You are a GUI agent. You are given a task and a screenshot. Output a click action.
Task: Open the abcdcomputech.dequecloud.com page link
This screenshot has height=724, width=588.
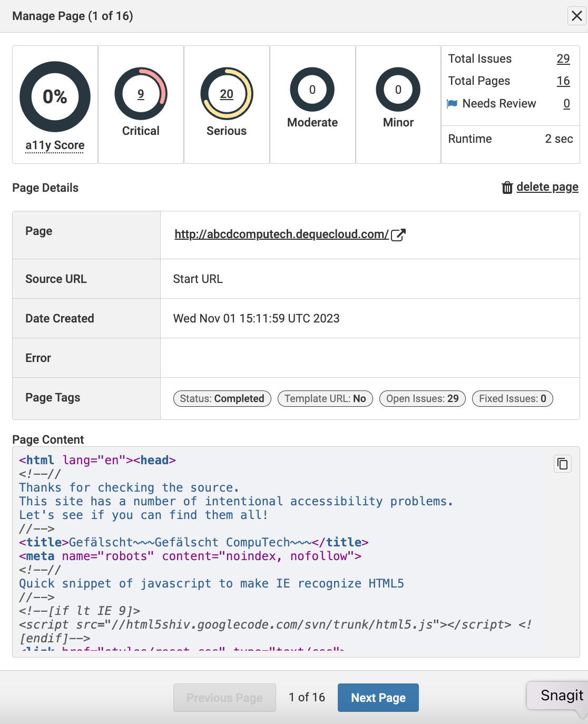[281, 234]
